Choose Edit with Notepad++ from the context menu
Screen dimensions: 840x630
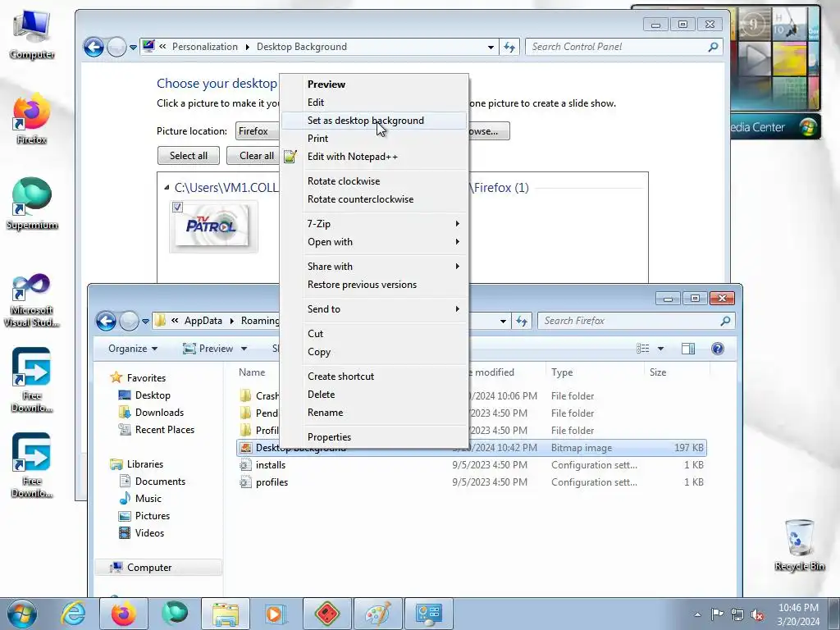click(x=373, y=157)
